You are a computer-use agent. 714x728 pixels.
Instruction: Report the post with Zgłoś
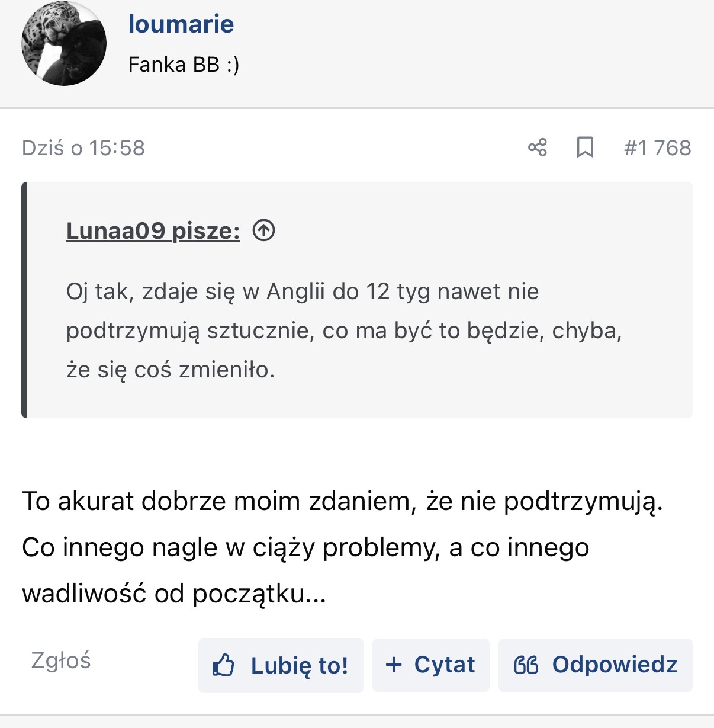pos(61,660)
